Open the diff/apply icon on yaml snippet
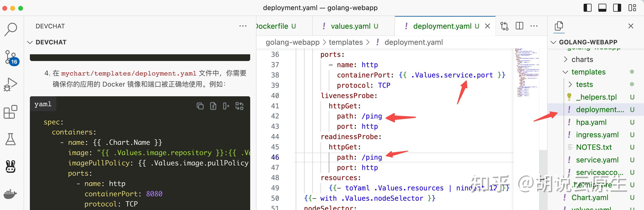The width and height of the screenshot is (644, 210). point(239,106)
